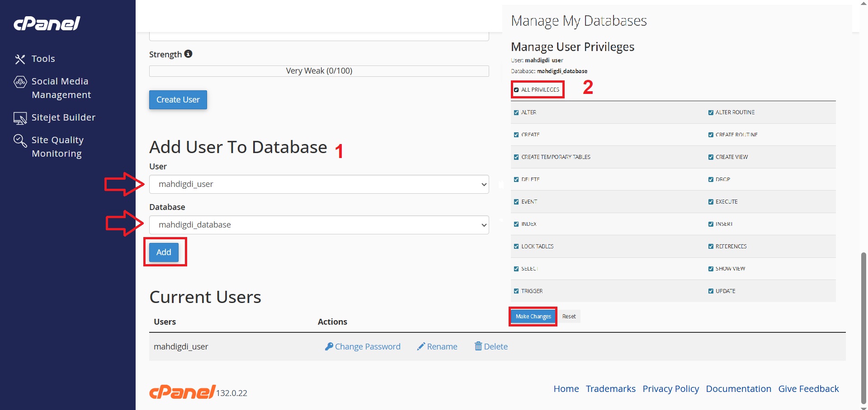
Task: Click the orange cPanel footer logo
Action: [x=183, y=392]
